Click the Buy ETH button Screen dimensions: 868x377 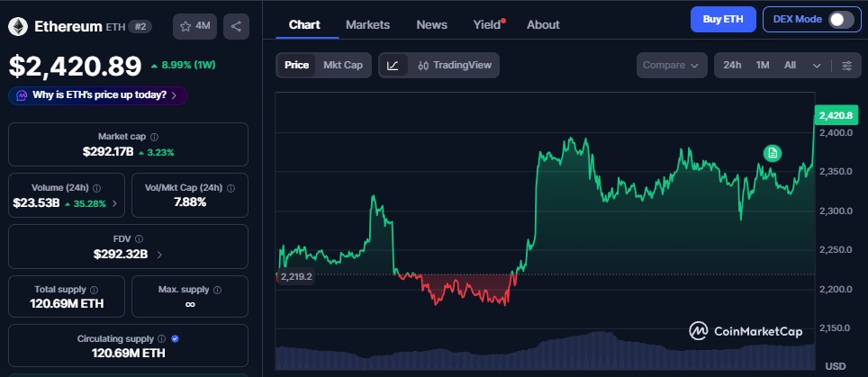pos(723,20)
